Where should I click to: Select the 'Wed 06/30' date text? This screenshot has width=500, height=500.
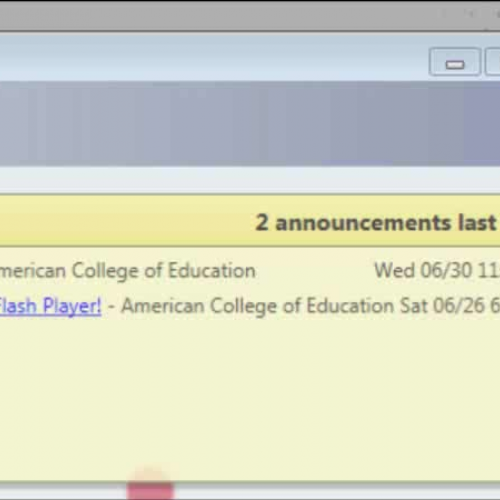[423, 270]
